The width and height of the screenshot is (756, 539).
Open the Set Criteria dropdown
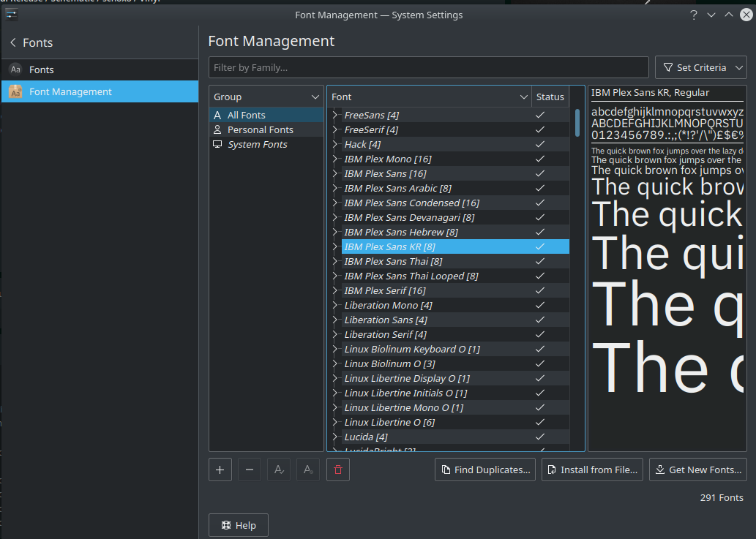point(700,67)
